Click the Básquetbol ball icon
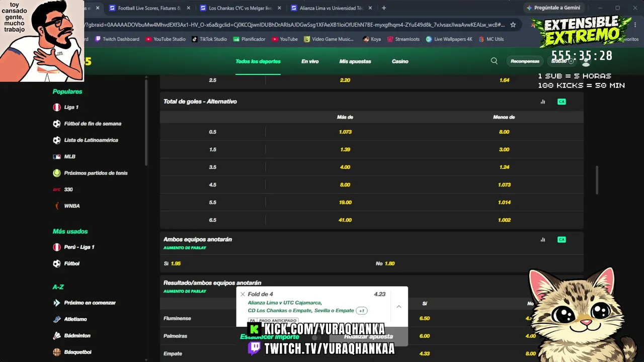This screenshot has width=644, height=362. [57, 352]
